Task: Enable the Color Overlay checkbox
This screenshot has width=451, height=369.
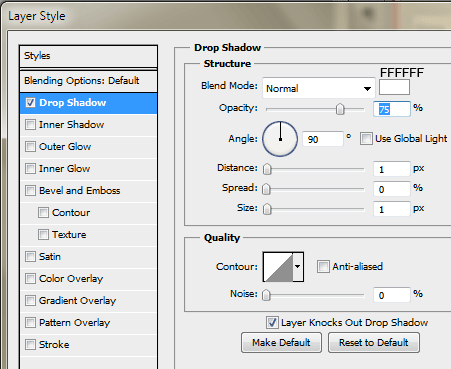Action: 30,279
